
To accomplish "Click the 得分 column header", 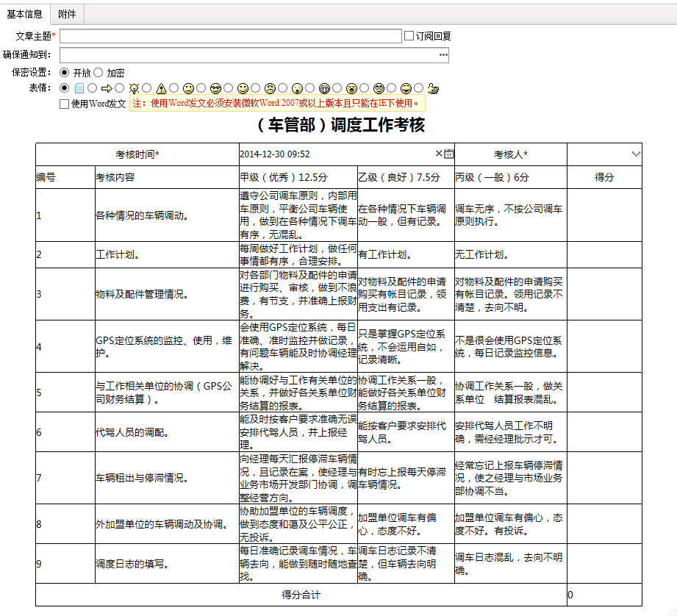I will coord(604,177).
